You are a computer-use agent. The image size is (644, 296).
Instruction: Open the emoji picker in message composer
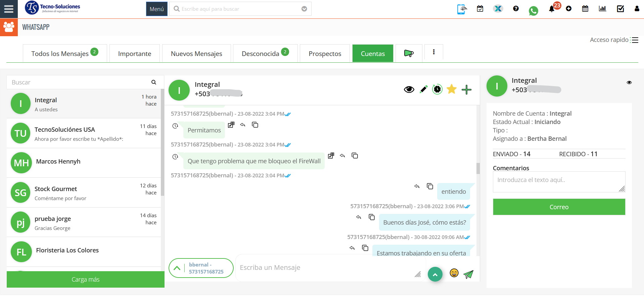[x=454, y=273]
